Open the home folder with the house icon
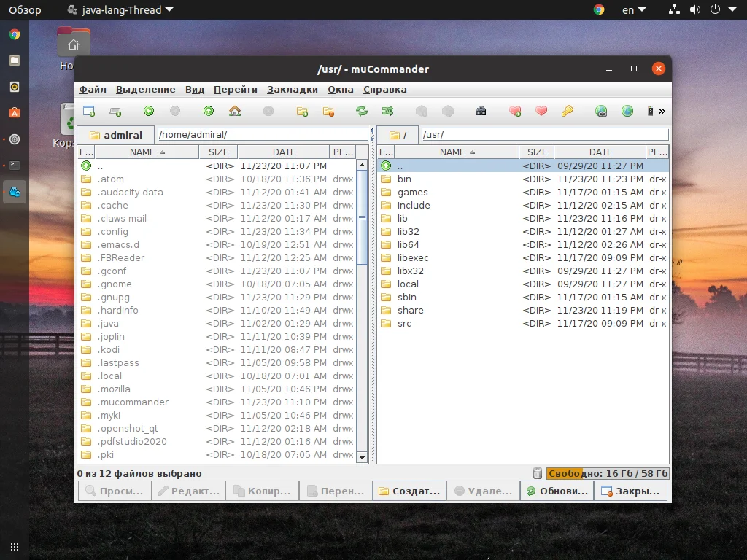This screenshot has height=560, width=747. coord(234,111)
